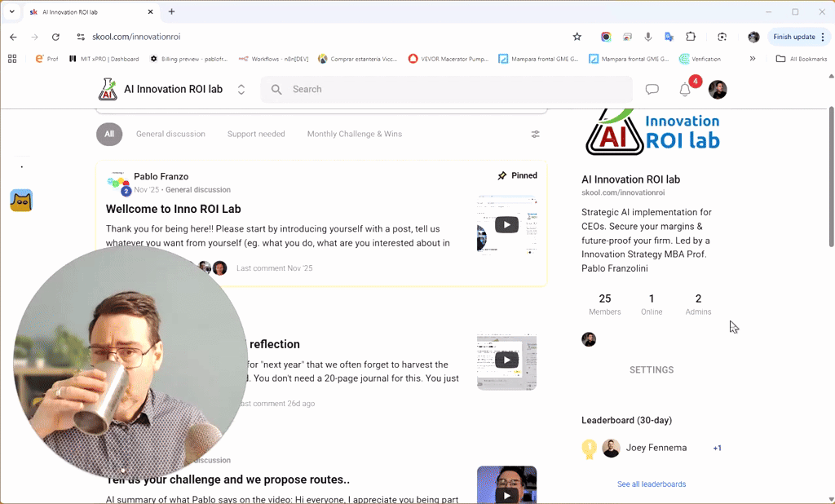
Task: Open Tell us your challenge post title
Action: [x=228, y=480]
